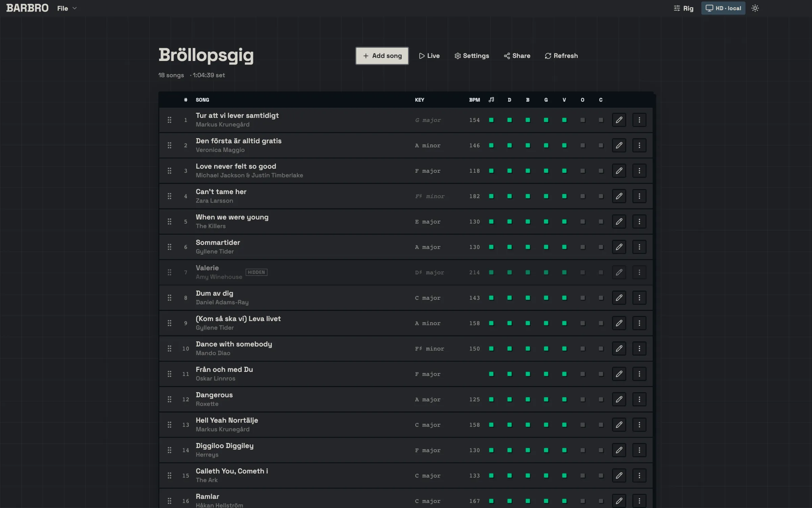Grab the drag handle of Dance with somebody
The image size is (812, 508).
[x=170, y=348]
